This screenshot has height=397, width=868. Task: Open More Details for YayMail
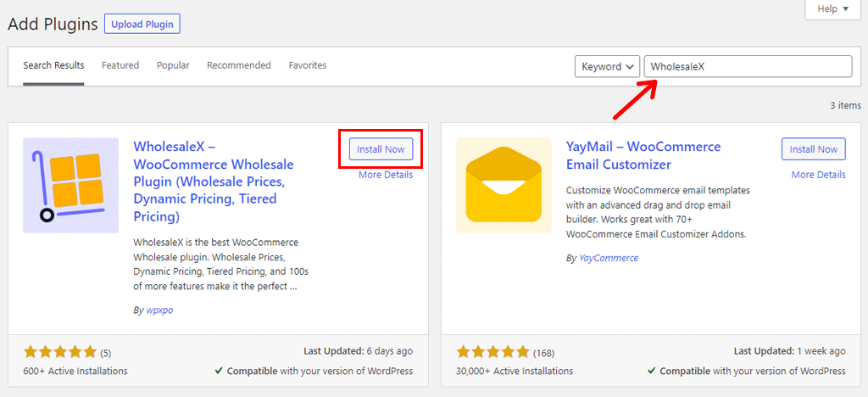(x=818, y=175)
